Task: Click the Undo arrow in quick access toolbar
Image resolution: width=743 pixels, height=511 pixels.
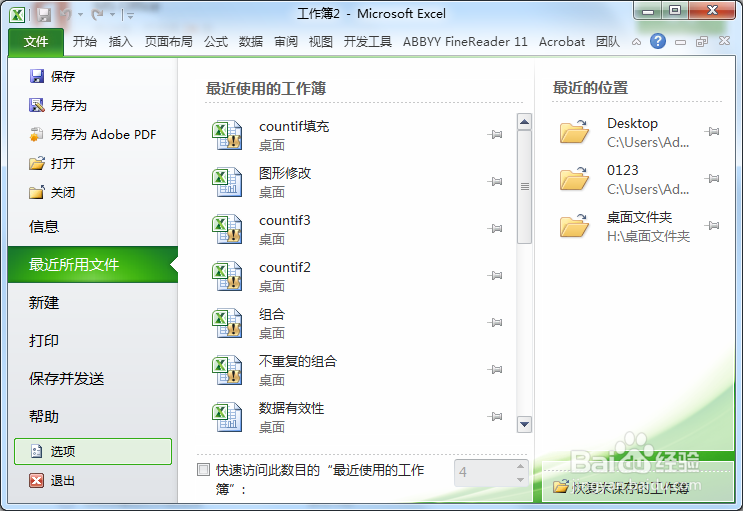Action: pos(65,15)
